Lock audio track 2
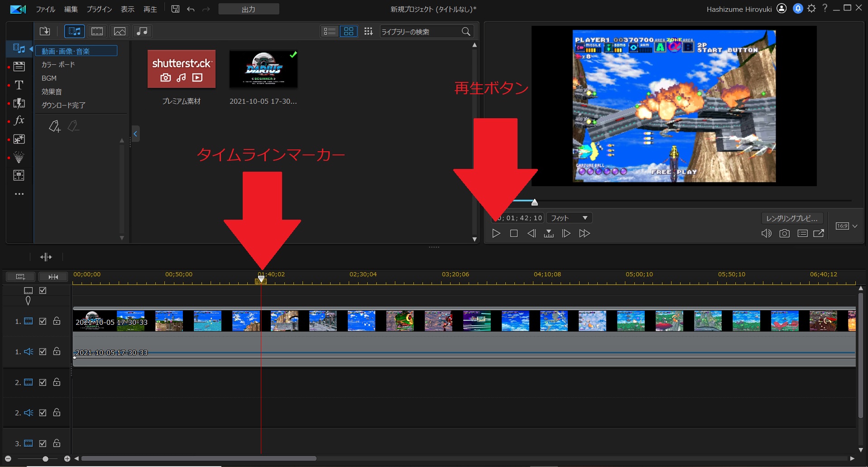The width and height of the screenshot is (868, 467). point(57,412)
